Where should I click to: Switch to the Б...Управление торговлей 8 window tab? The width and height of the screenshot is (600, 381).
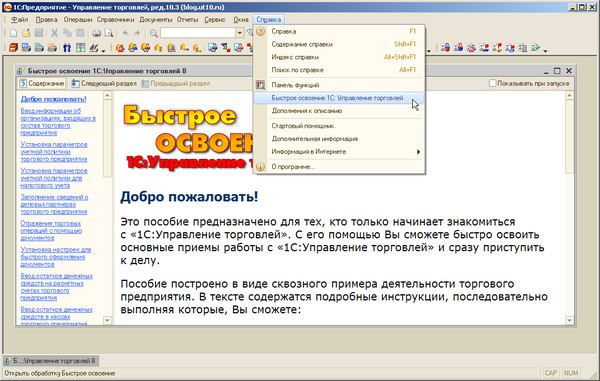tap(51, 360)
